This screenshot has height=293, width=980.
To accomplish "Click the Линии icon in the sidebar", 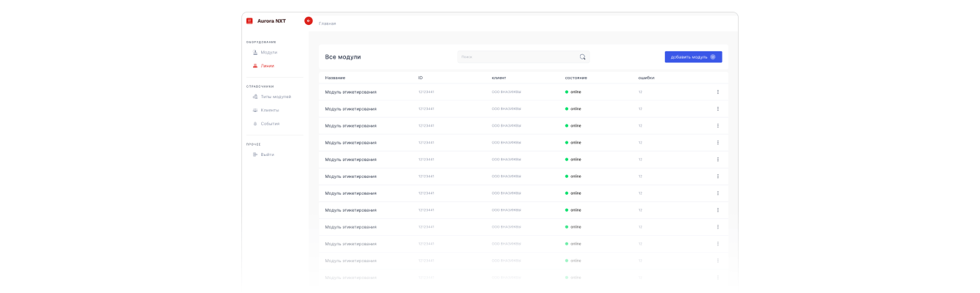I will (x=255, y=66).
